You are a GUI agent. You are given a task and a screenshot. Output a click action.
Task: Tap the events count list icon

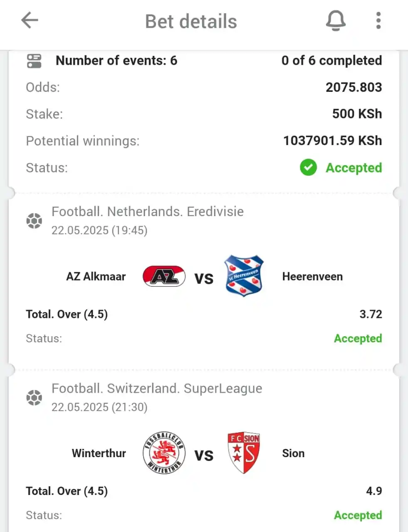tap(34, 61)
